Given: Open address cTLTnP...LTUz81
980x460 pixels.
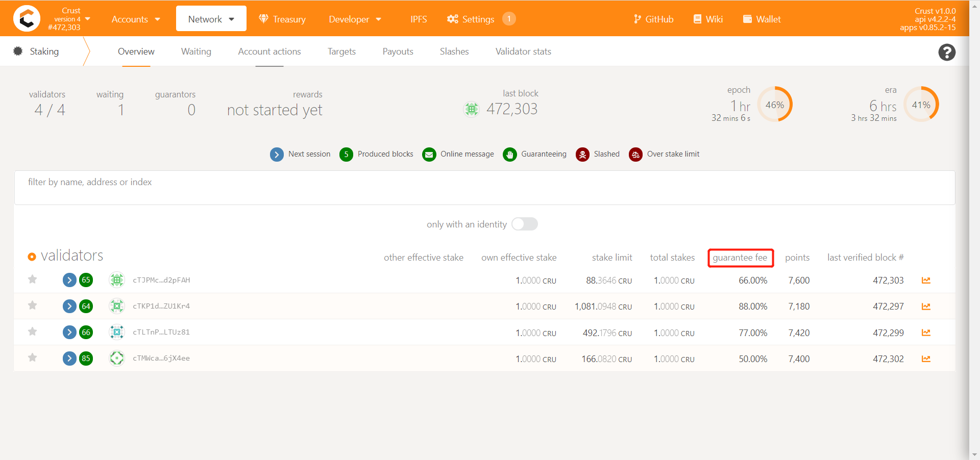Looking at the screenshot, I should (161, 332).
